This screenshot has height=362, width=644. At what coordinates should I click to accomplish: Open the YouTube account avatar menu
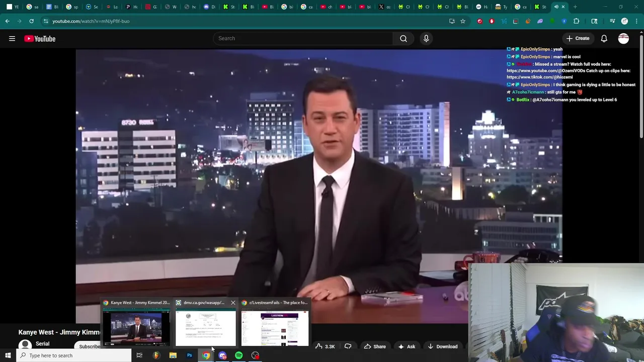click(623, 38)
